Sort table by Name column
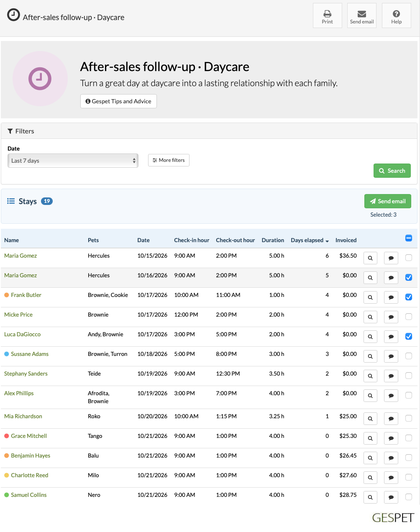The height and width of the screenshot is (532, 420). click(12, 240)
